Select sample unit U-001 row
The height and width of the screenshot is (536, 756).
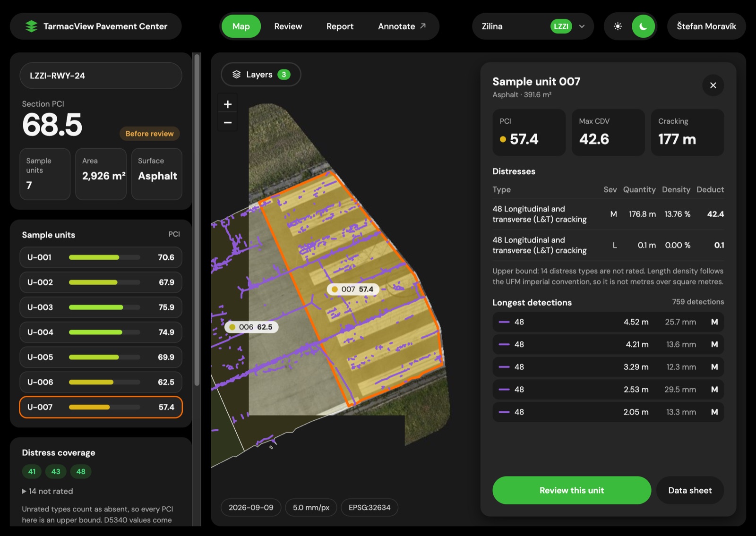(x=101, y=257)
